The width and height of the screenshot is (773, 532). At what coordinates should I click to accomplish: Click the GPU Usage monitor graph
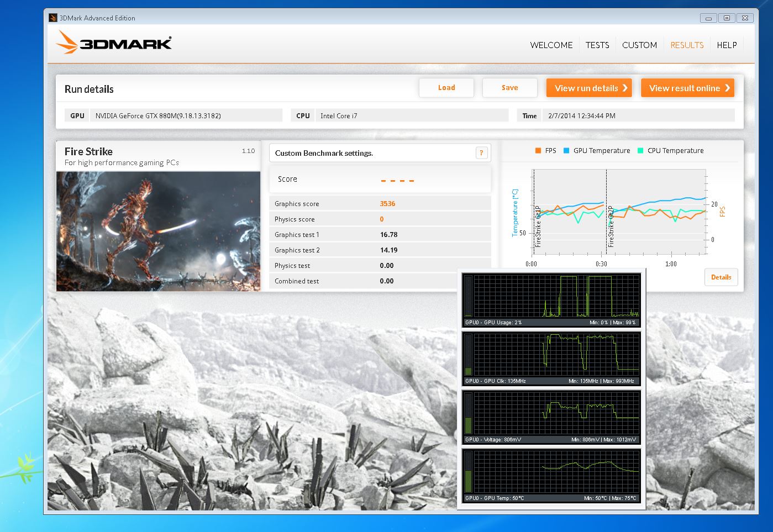pos(551,300)
